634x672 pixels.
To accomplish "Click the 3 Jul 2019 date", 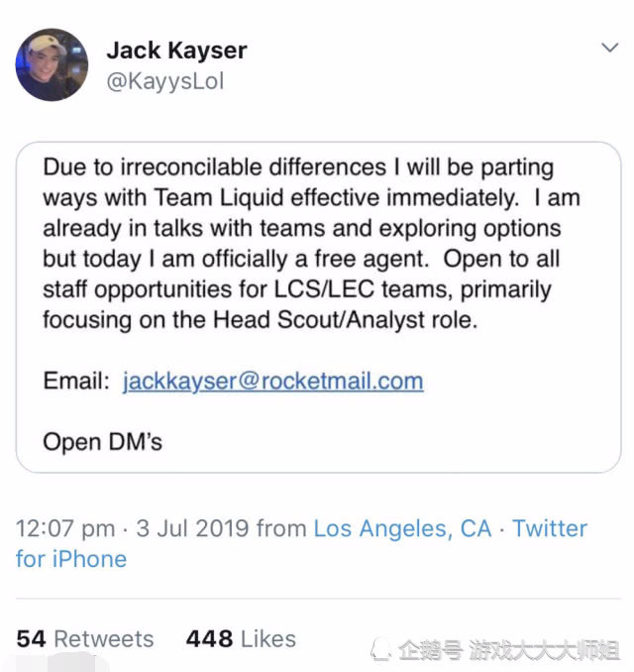I will click(192, 528).
